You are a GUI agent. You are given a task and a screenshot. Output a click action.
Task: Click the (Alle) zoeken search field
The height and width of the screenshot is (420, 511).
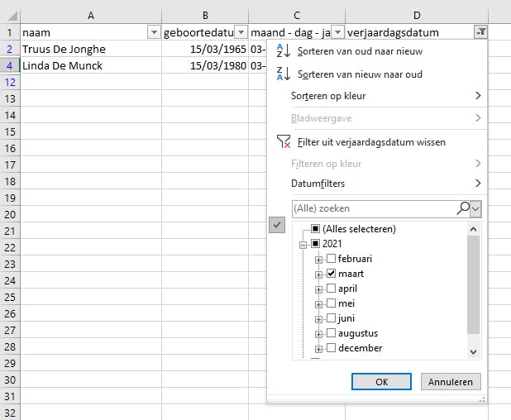[372, 208]
